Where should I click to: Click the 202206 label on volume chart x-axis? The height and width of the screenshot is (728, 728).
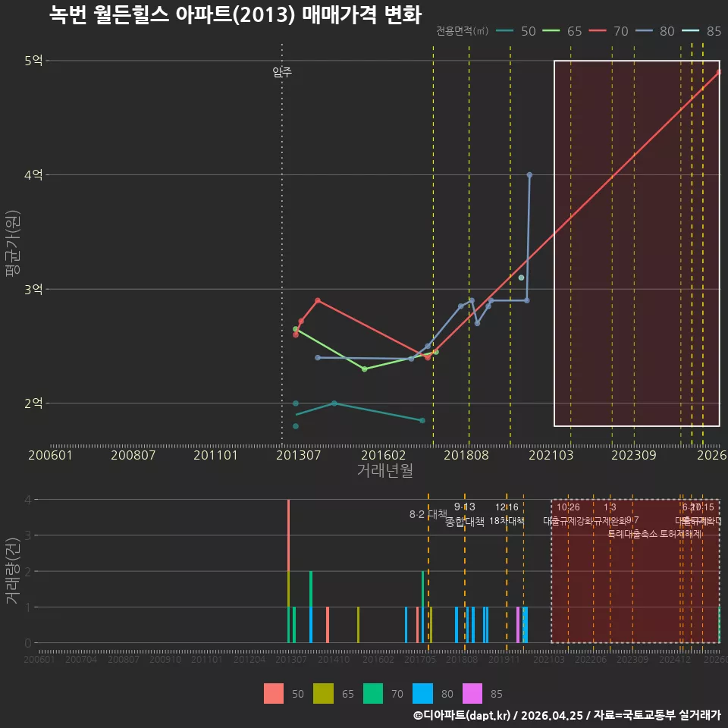(x=591, y=659)
